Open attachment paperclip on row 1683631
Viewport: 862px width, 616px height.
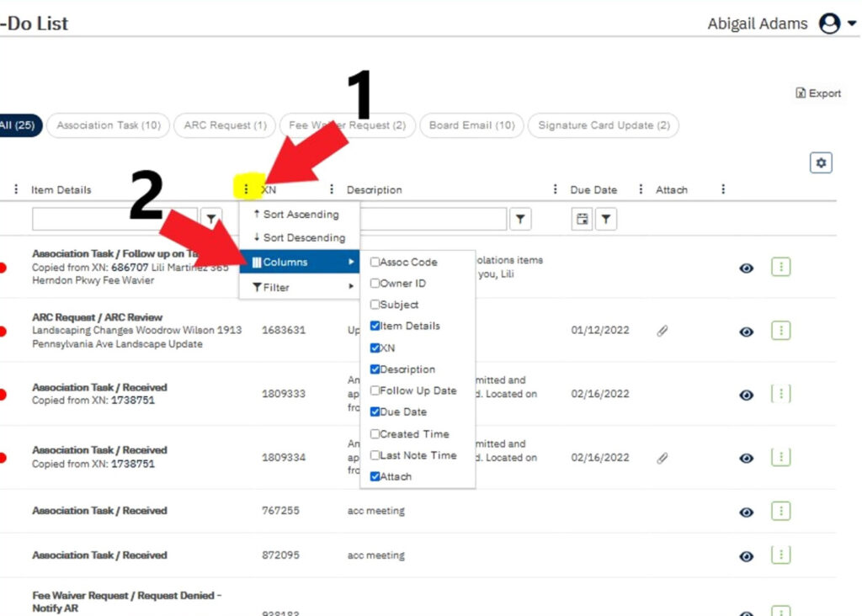662,331
